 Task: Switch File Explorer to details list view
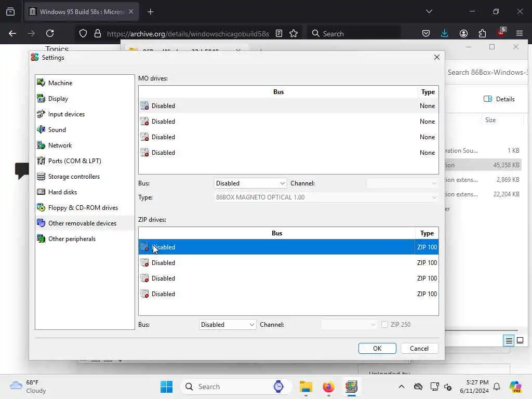pos(509,340)
